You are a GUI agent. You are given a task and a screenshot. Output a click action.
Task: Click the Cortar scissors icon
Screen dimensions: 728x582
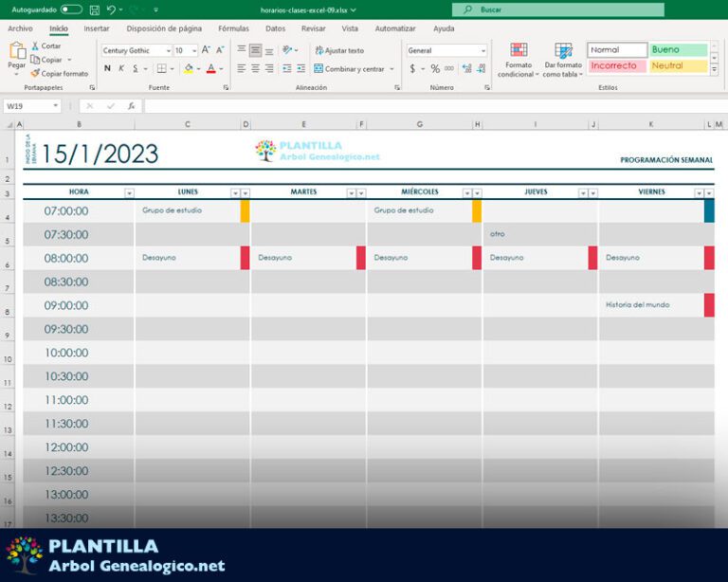[x=35, y=45]
